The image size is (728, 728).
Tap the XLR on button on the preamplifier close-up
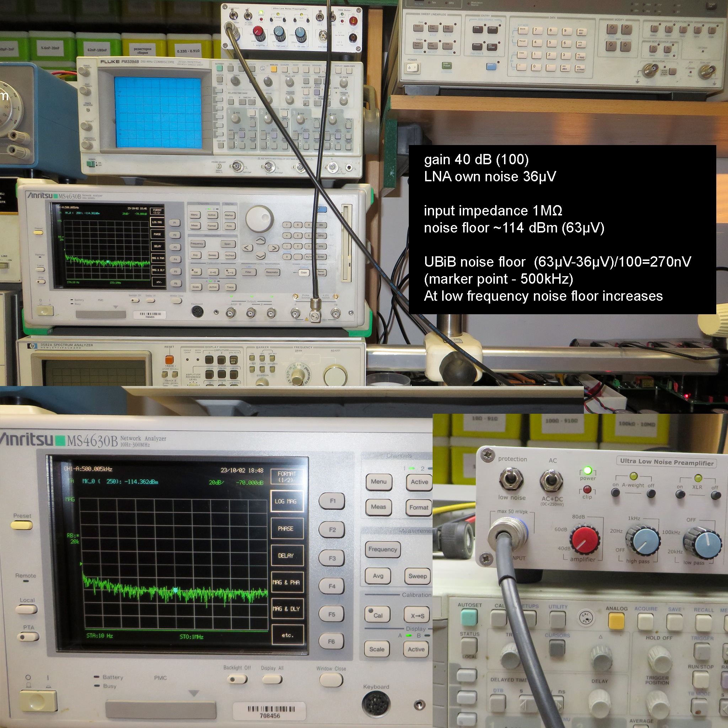pos(680,494)
